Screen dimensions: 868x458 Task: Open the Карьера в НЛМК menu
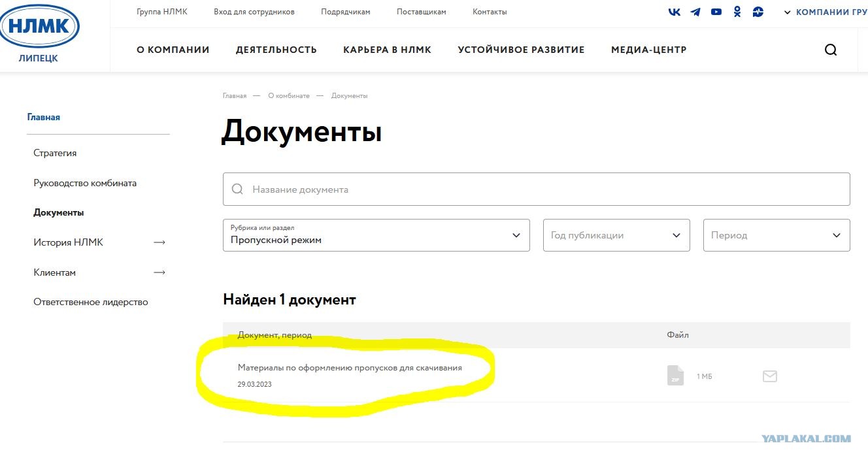388,50
